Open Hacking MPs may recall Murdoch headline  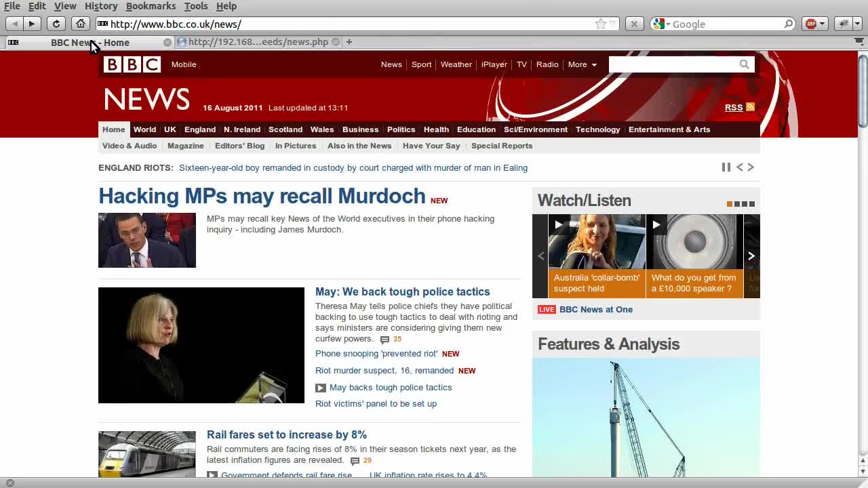pos(262,196)
